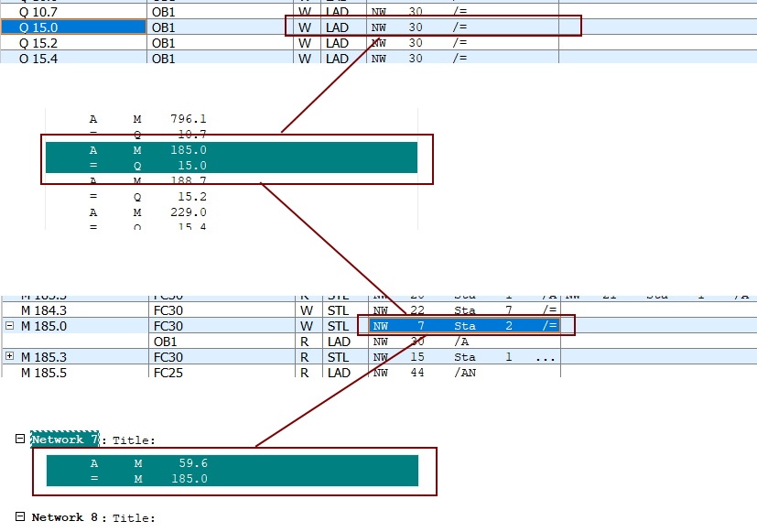Collapse Network 8 section
The width and height of the screenshot is (757, 532).
click(x=20, y=516)
